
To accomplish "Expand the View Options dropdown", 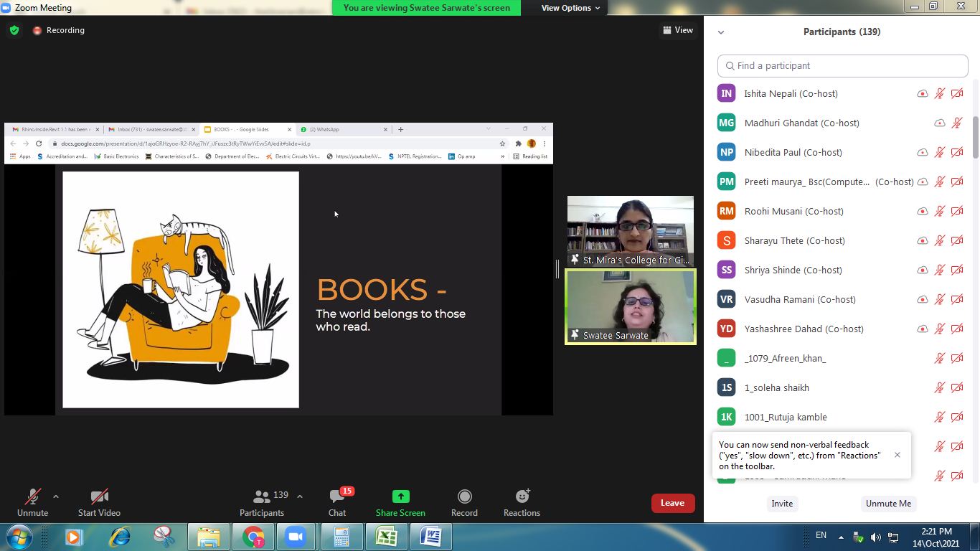I will tap(571, 8).
